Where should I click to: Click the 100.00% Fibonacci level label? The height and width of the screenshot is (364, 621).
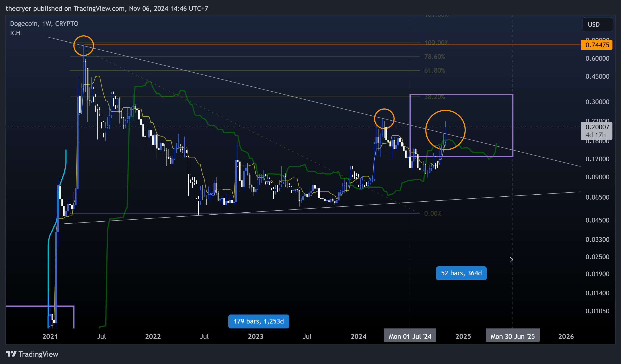click(436, 43)
